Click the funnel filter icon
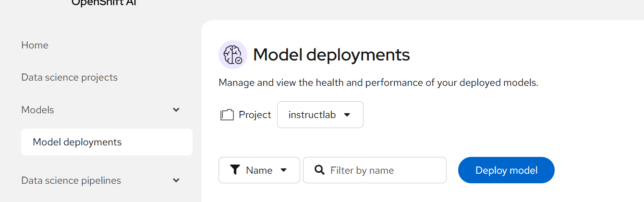Viewport: 644px width, 202px height. click(x=235, y=170)
